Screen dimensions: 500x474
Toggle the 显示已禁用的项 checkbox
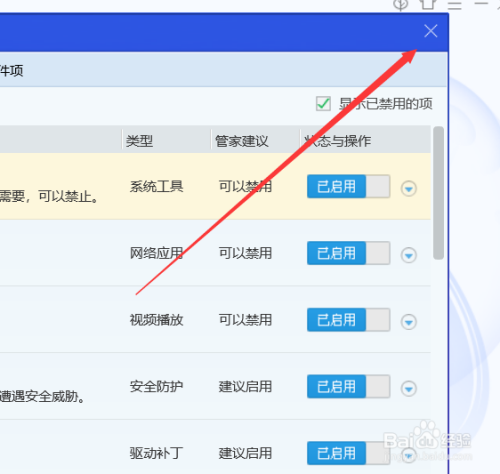pos(323,104)
